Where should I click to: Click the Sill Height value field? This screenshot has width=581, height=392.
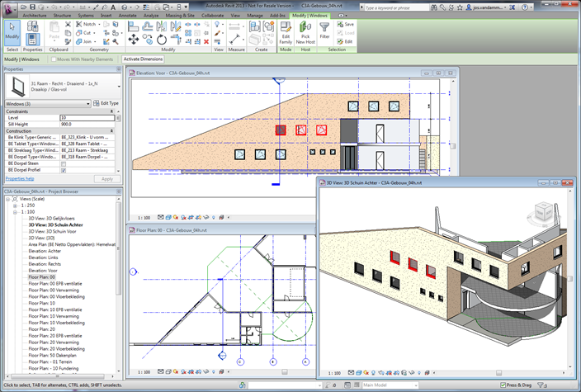click(87, 125)
